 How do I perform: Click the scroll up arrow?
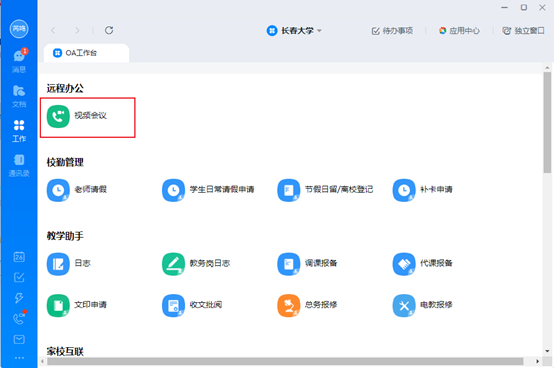tap(547, 67)
